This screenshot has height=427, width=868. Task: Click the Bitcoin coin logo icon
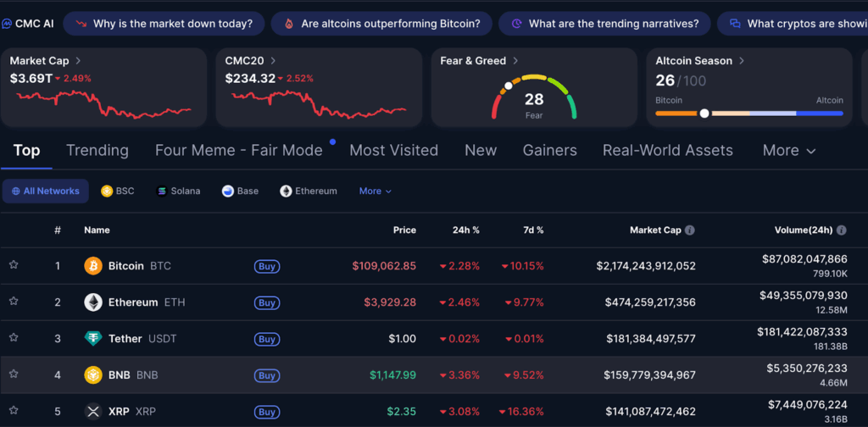[93, 266]
